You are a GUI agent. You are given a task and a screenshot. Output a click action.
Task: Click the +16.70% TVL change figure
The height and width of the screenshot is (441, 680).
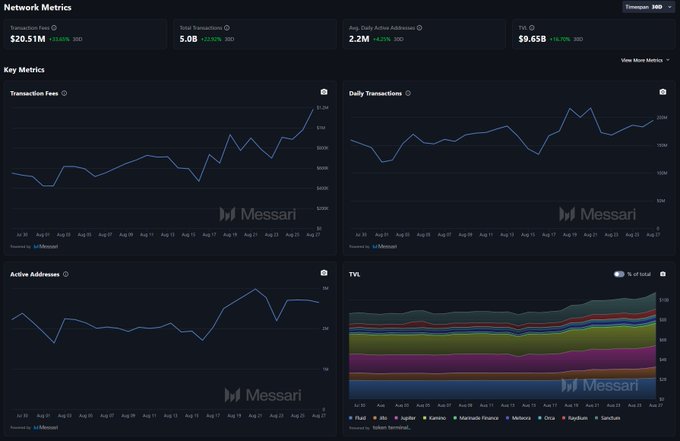click(560, 39)
